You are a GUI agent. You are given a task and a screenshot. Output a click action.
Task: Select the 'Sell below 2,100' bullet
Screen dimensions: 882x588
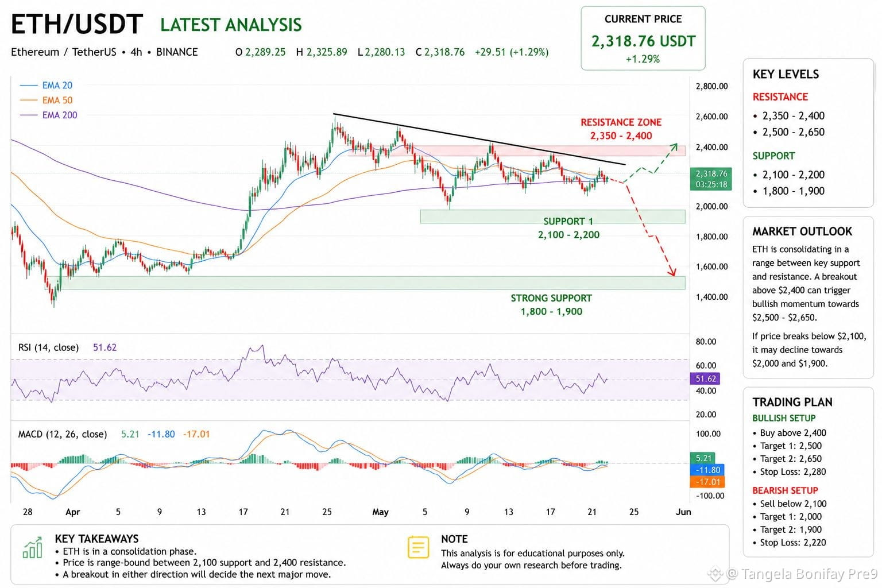pyautogui.click(x=790, y=504)
